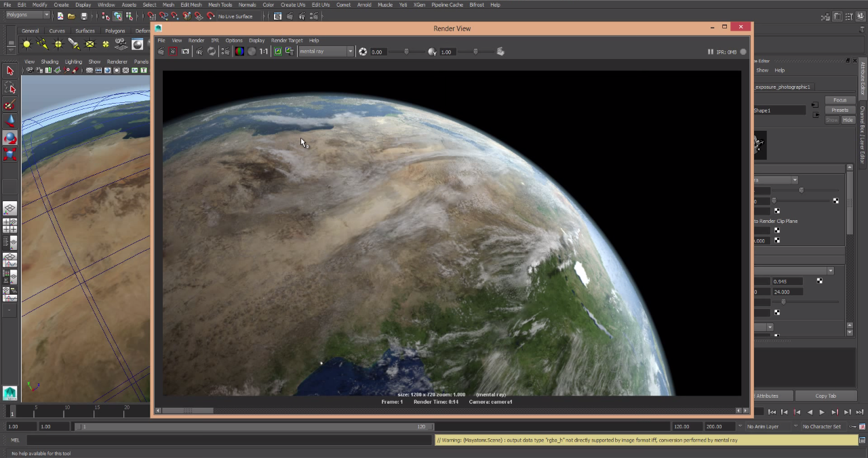
Task: Choose the Paint Selection tool in toolbox
Action: pyautogui.click(x=9, y=105)
